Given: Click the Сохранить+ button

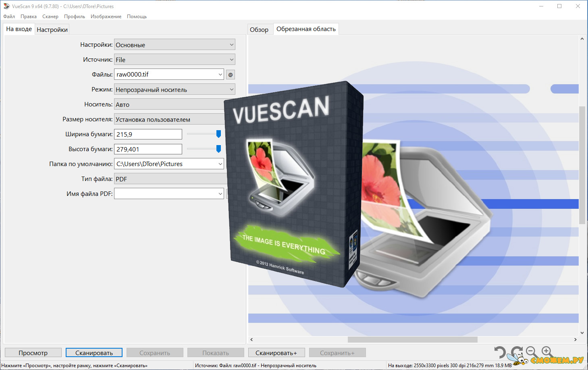Looking at the screenshot, I should pos(337,353).
